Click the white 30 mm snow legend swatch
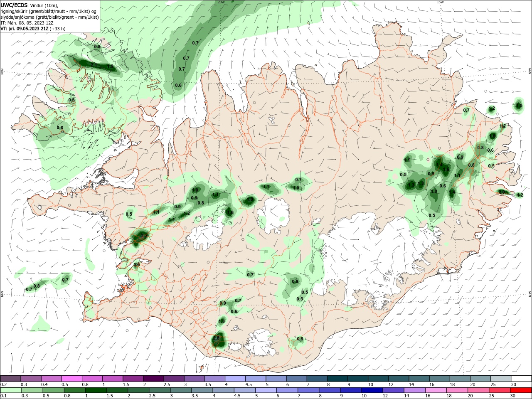The image size is (532, 399). pyautogui.click(x=521, y=378)
